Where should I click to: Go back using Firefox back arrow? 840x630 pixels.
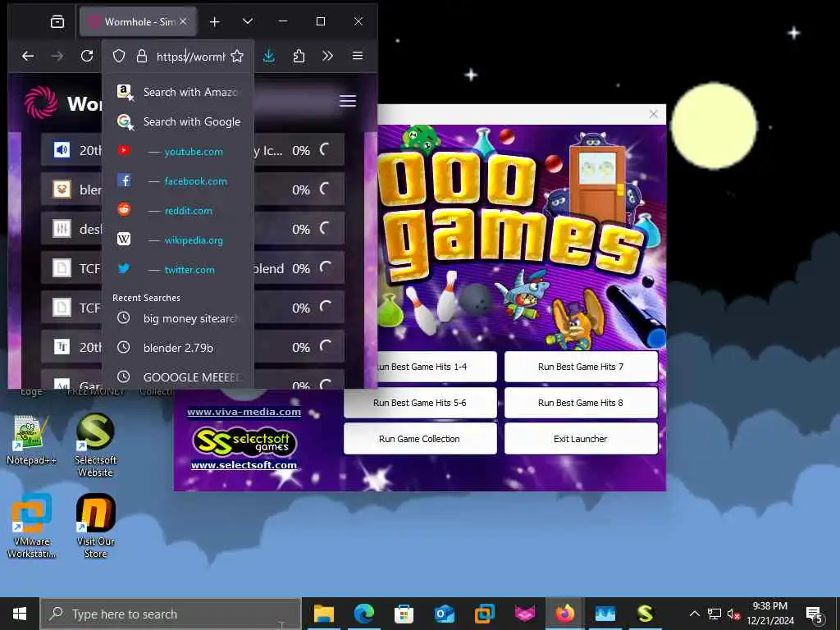[x=28, y=56]
